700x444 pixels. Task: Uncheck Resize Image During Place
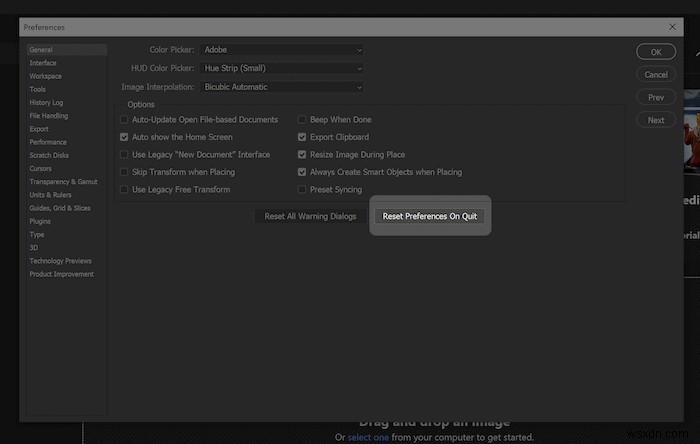point(302,154)
